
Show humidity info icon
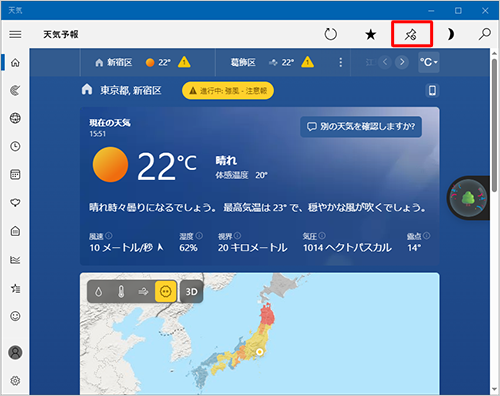(199, 236)
